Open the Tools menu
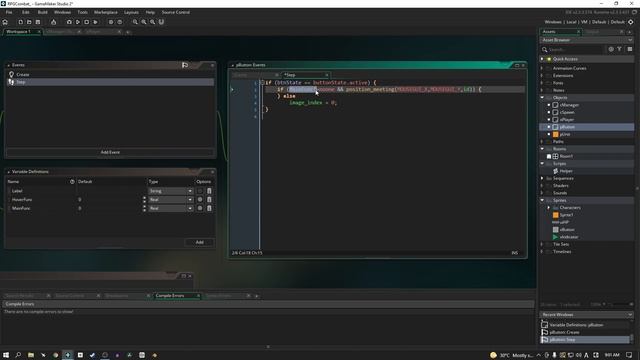This screenshot has width=640, height=360. click(x=82, y=12)
